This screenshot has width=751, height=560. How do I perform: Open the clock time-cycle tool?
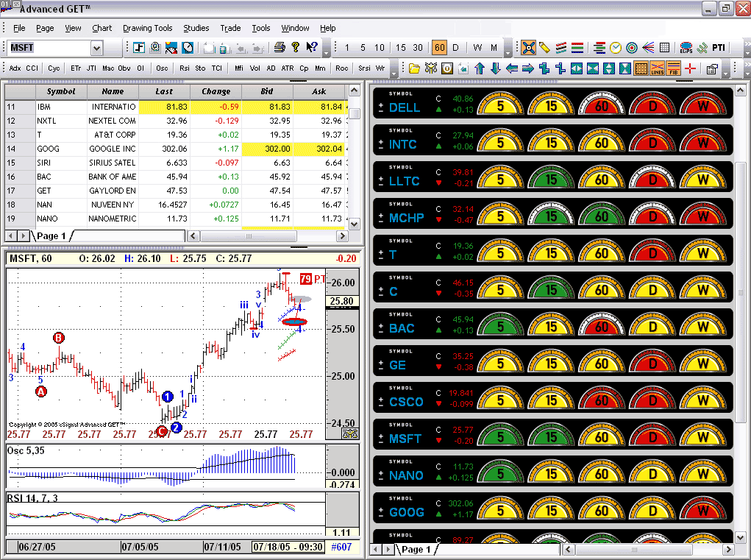click(616, 48)
